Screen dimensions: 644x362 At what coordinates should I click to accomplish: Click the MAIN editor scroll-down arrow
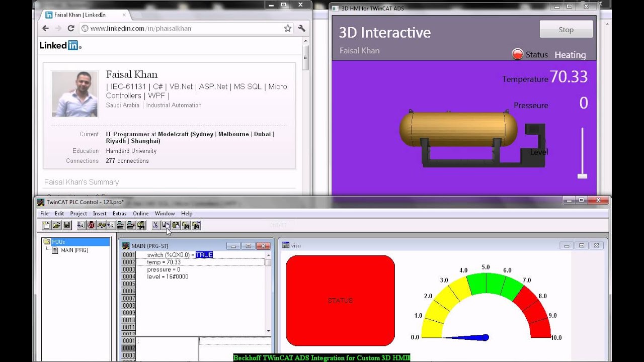coord(269,331)
